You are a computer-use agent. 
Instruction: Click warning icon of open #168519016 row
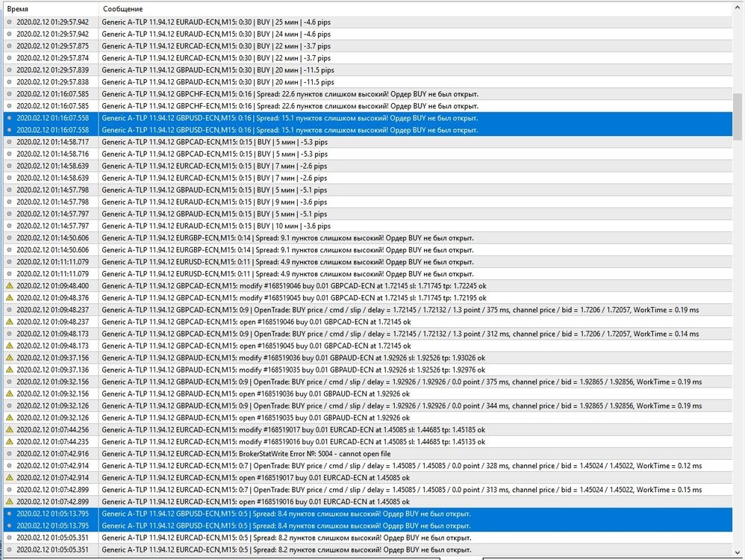9,502
